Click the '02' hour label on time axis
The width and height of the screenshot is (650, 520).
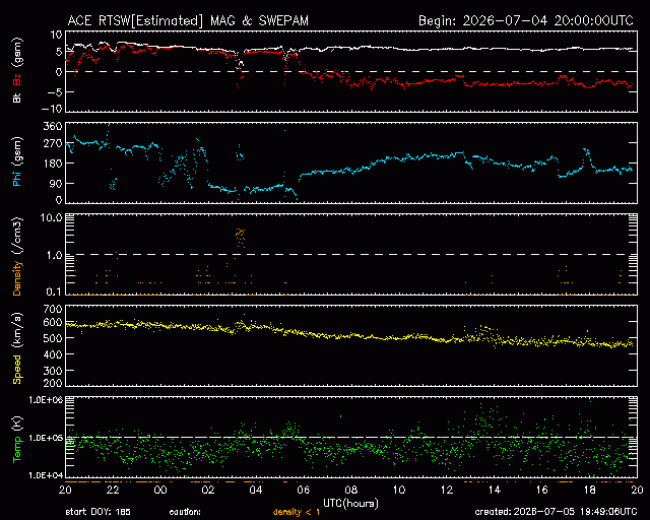pos(208,490)
